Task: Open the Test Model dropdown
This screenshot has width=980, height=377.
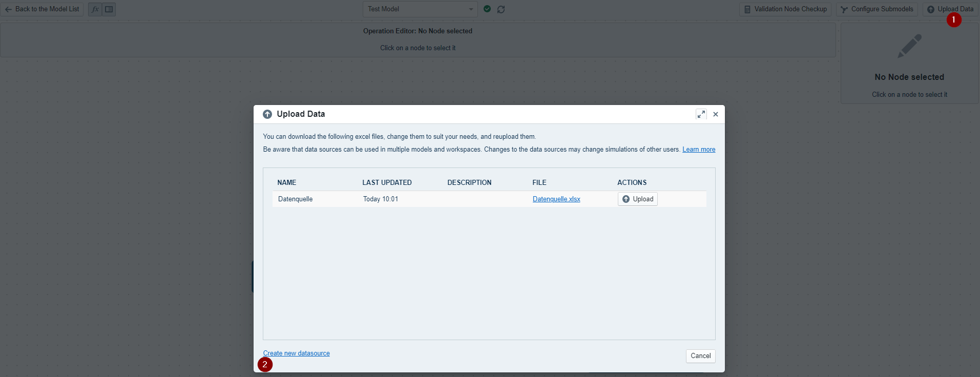Action: tap(420, 9)
